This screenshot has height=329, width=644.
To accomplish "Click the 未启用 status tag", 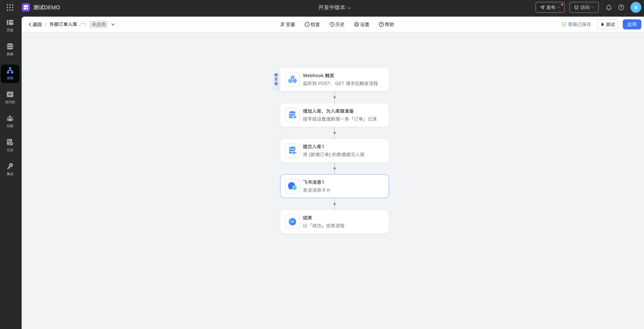I will tap(99, 25).
